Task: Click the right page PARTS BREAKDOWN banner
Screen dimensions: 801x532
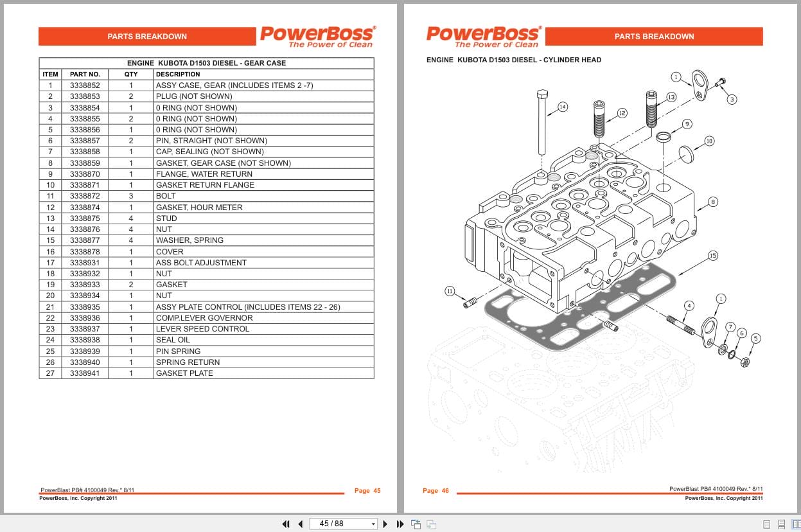Action: click(x=654, y=37)
